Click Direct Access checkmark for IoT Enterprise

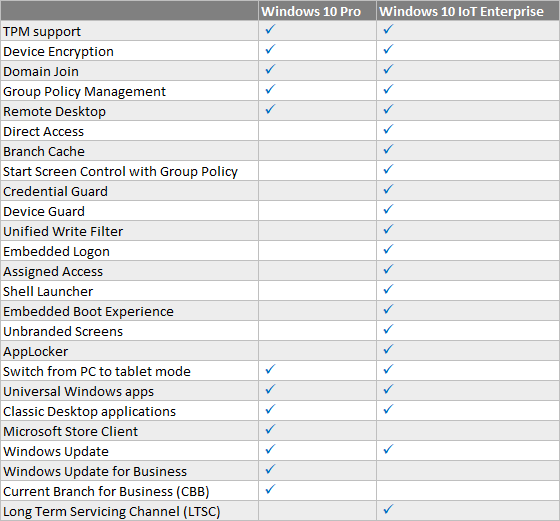388,129
